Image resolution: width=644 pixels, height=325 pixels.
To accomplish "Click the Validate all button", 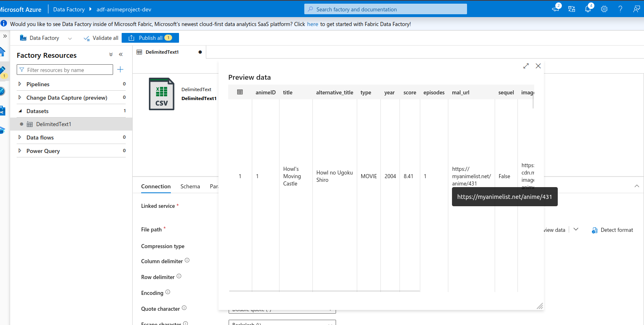I will tap(101, 38).
